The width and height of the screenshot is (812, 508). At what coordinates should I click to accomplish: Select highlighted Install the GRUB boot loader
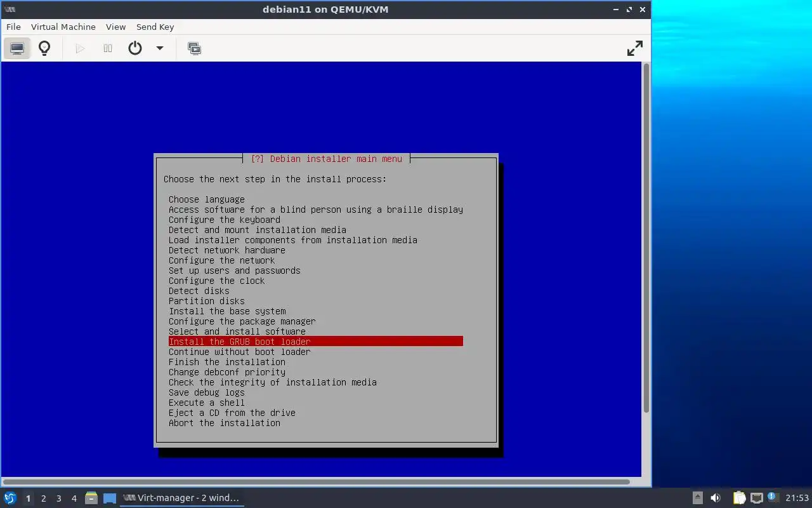click(x=316, y=342)
